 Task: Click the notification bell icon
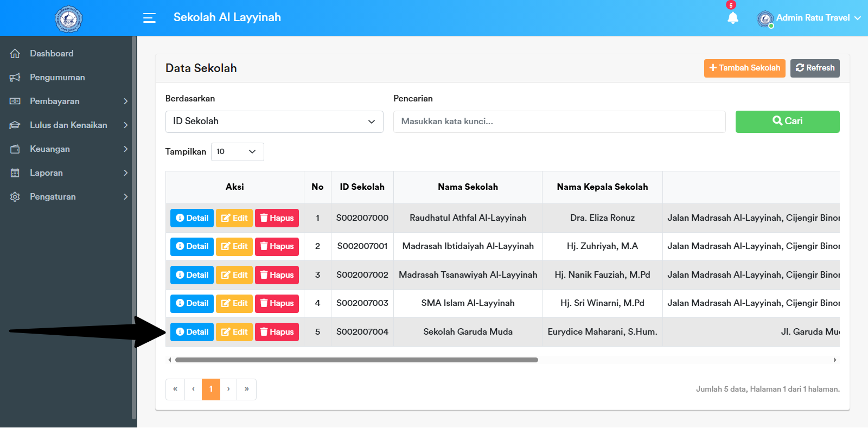732,18
